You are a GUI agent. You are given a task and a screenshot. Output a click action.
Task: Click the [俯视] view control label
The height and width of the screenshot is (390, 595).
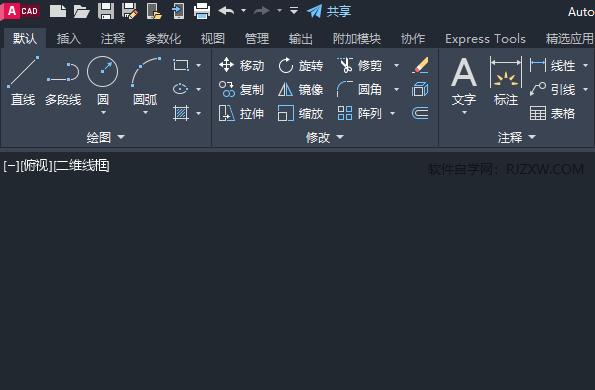37,166
